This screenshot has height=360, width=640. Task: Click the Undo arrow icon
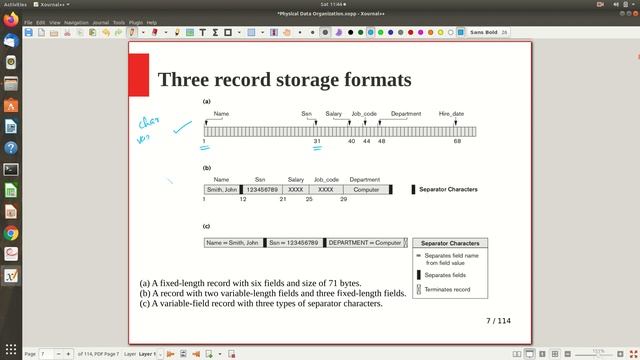point(106,33)
